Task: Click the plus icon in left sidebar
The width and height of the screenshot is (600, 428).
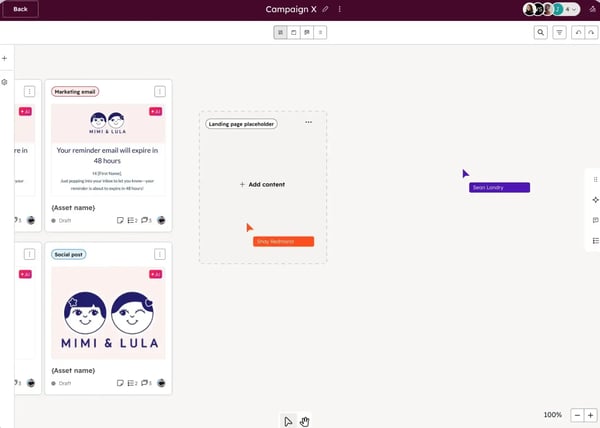Action: tap(5, 59)
